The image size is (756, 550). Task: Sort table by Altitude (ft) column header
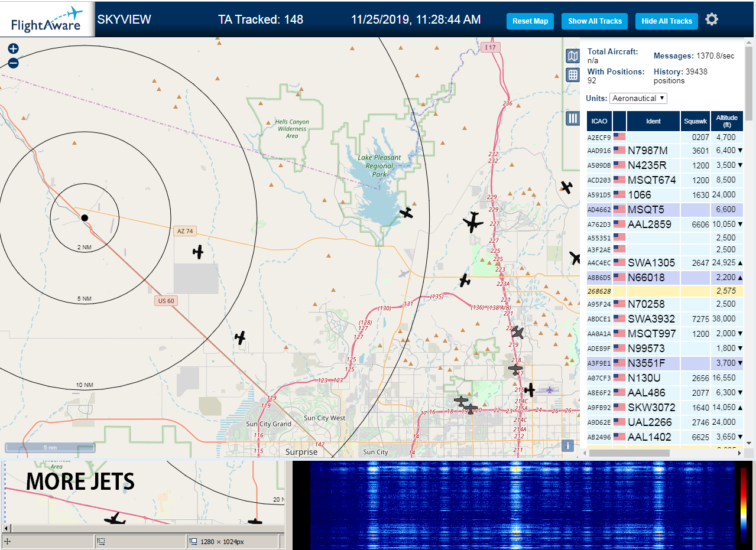(727, 121)
